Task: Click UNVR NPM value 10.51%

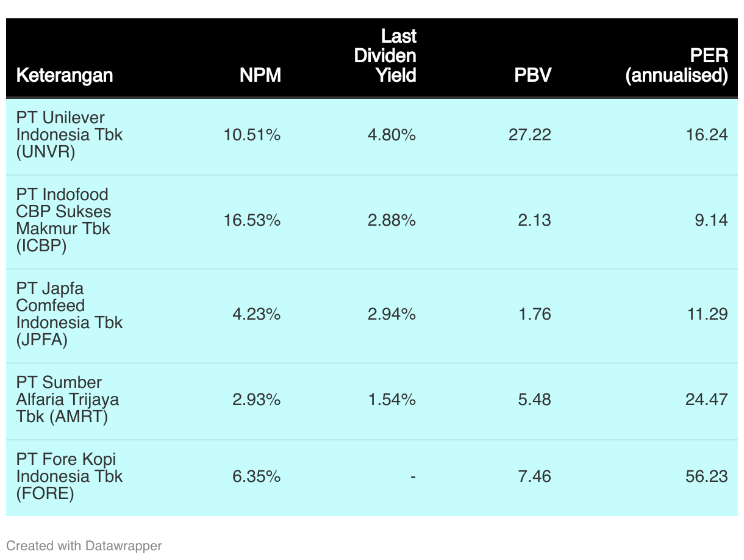Action: point(252,135)
